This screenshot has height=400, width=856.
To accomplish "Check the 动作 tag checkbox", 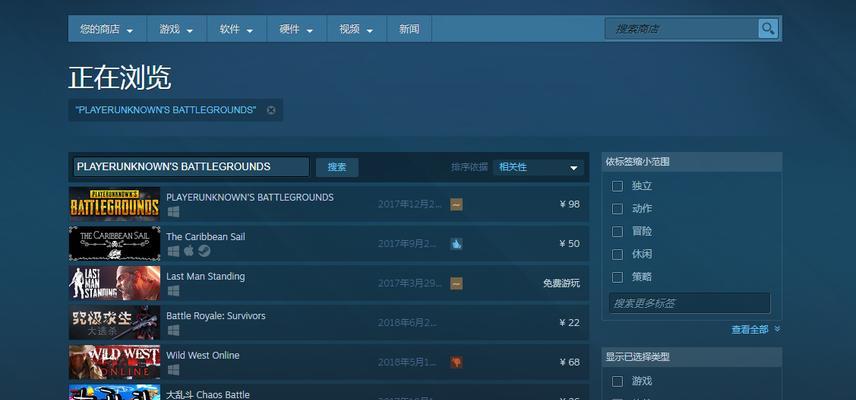I will 617,209.
